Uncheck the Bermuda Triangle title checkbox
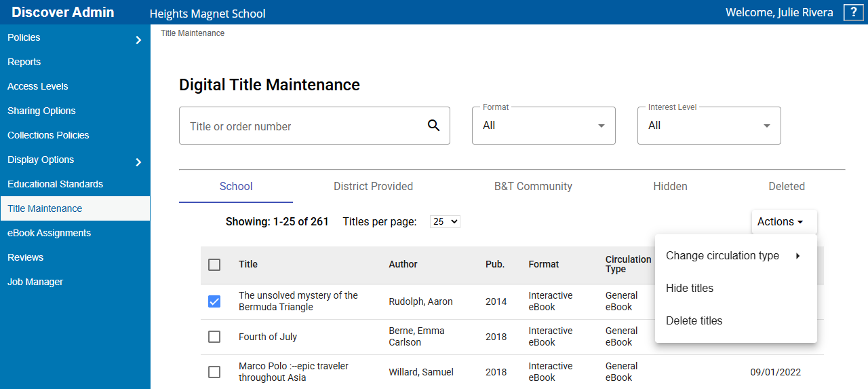The width and height of the screenshot is (868, 389). 214,301
